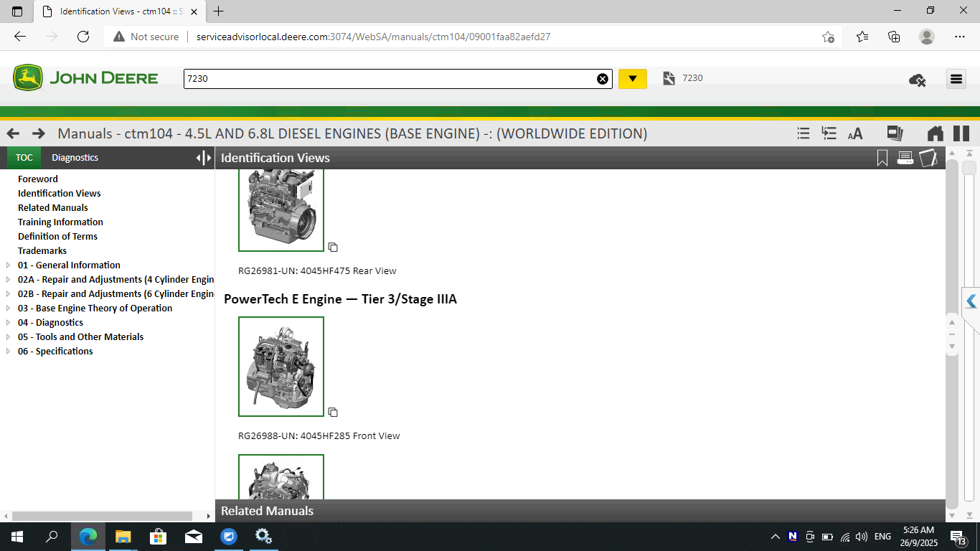Click the text size adjustment (aA) icon
The width and height of the screenshot is (980, 551).
click(855, 133)
